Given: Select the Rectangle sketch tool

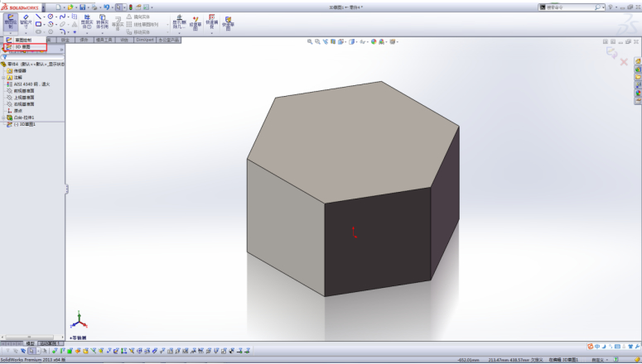Looking at the screenshot, I should point(38,24).
